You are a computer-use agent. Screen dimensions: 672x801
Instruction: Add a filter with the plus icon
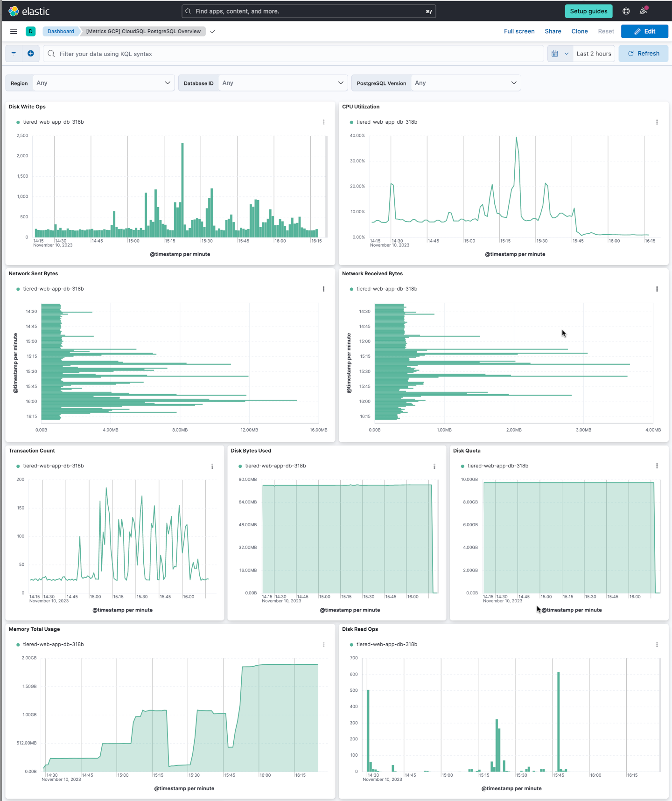click(31, 54)
